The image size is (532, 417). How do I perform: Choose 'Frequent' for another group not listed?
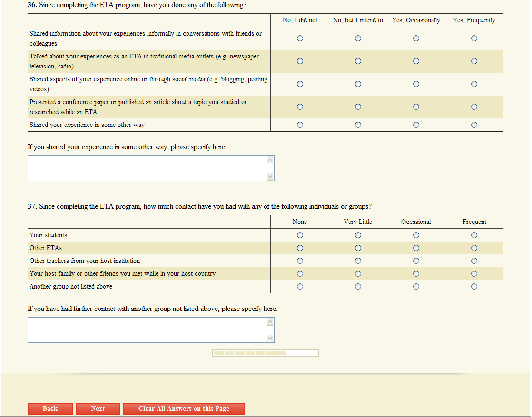pos(474,287)
